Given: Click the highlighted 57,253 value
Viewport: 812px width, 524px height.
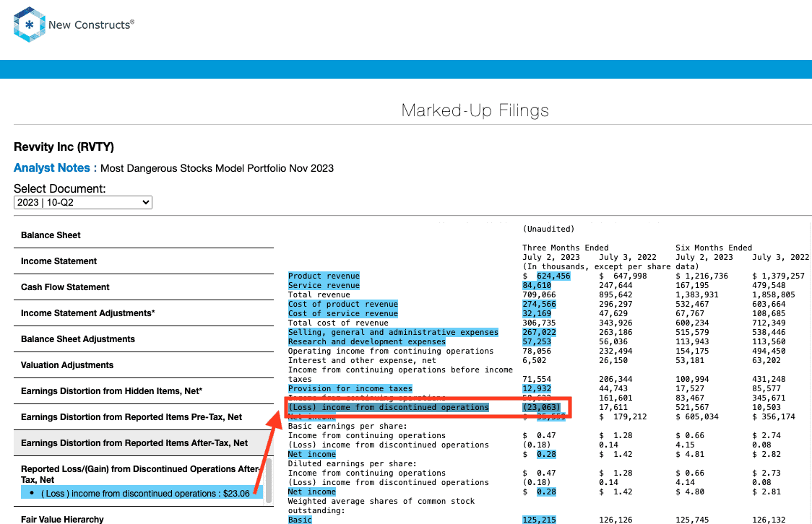Looking at the screenshot, I should [x=537, y=342].
